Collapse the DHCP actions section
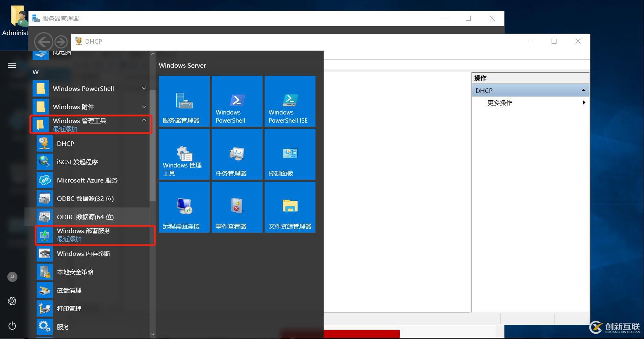The image size is (644, 339). pos(583,90)
